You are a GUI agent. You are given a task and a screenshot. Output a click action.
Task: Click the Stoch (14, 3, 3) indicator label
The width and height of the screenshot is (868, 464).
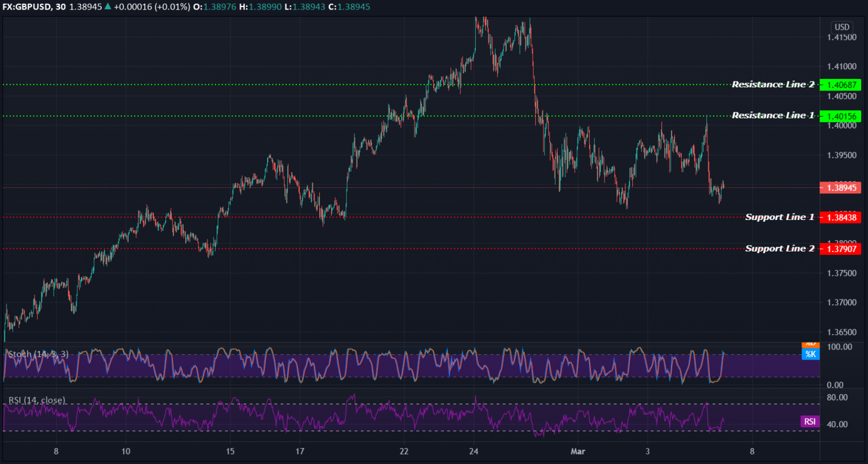[38, 354]
